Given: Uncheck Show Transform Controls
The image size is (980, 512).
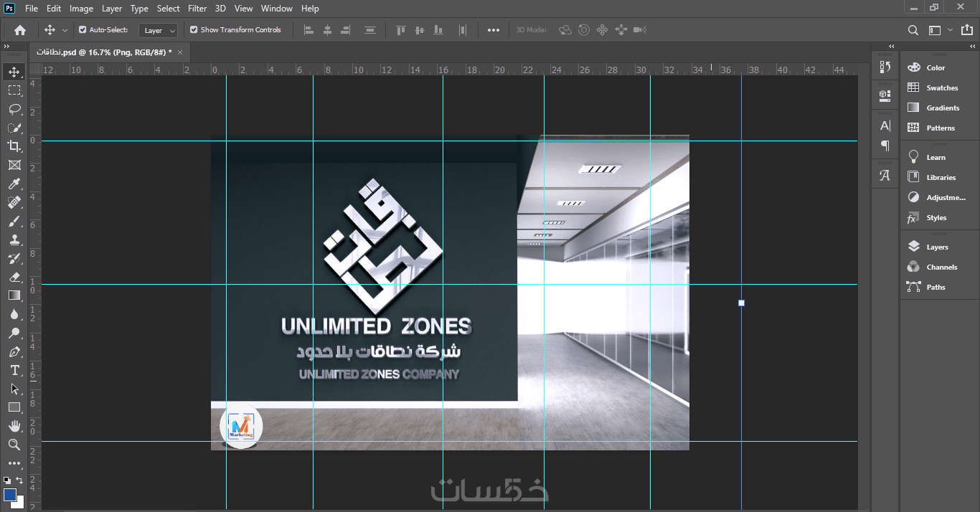Looking at the screenshot, I should [x=194, y=30].
